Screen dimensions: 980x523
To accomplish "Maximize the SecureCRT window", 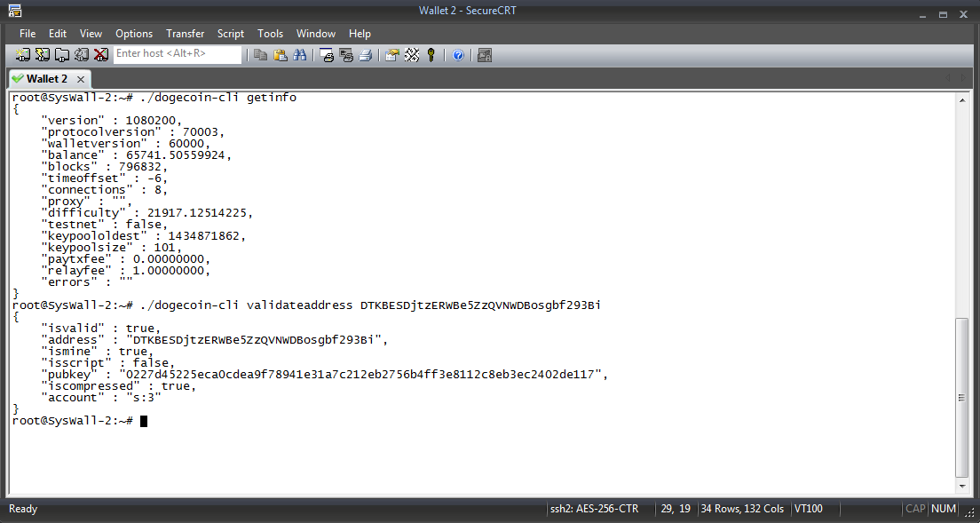I will point(943,13).
